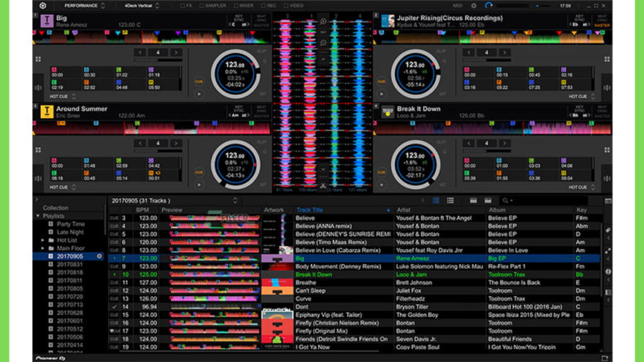This screenshot has width=644, height=362.
Task: Open HOT CUE selector on Around Summer deck
Action: coord(63,187)
